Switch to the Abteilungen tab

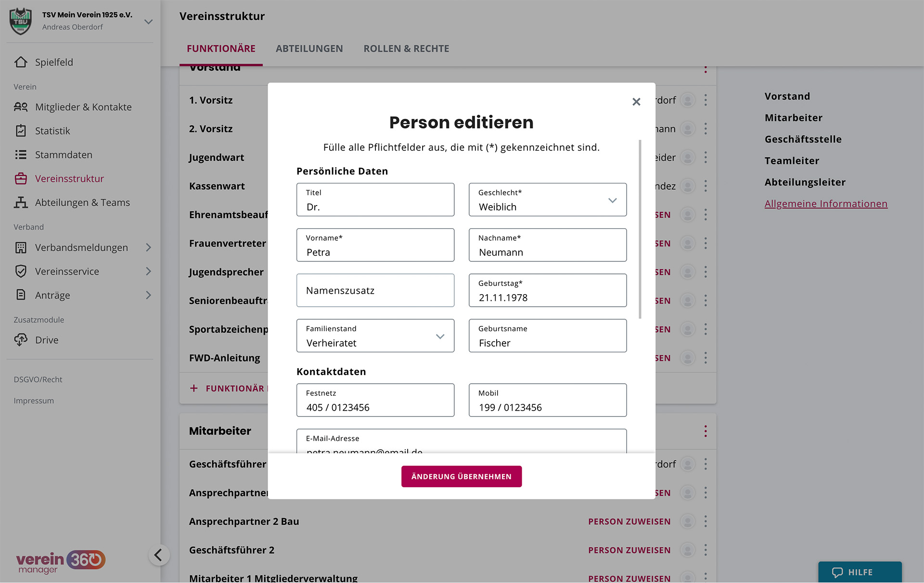(x=309, y=49)
